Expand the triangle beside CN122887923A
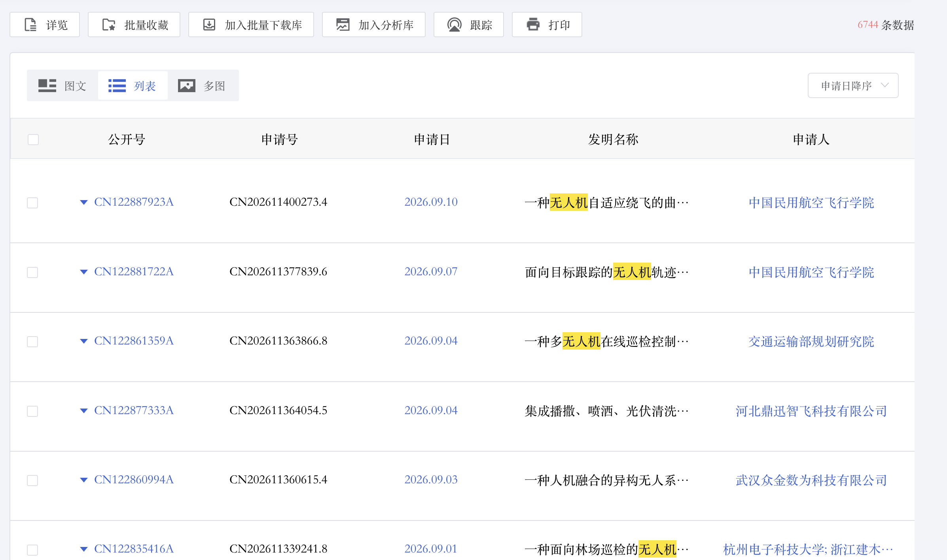947x560 pixels. point(83,202)
